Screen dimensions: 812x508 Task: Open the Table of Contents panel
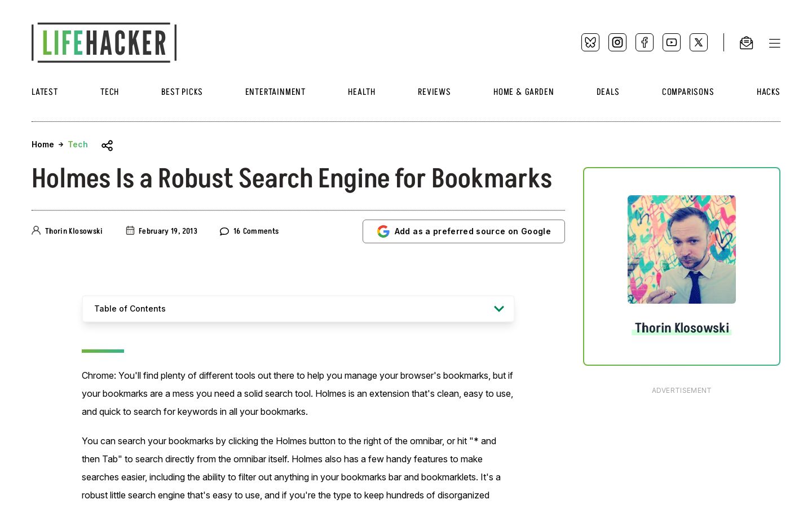tap(298, 309)
